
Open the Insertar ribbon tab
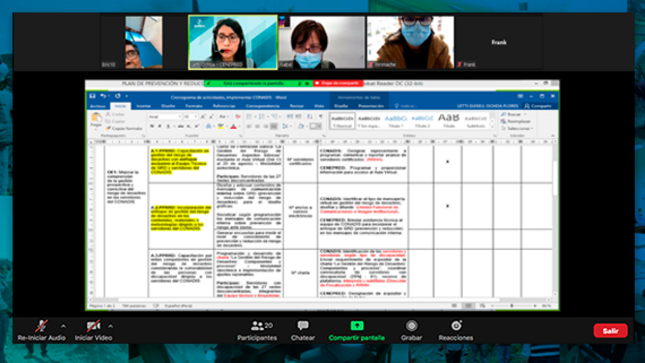(144, 106)
